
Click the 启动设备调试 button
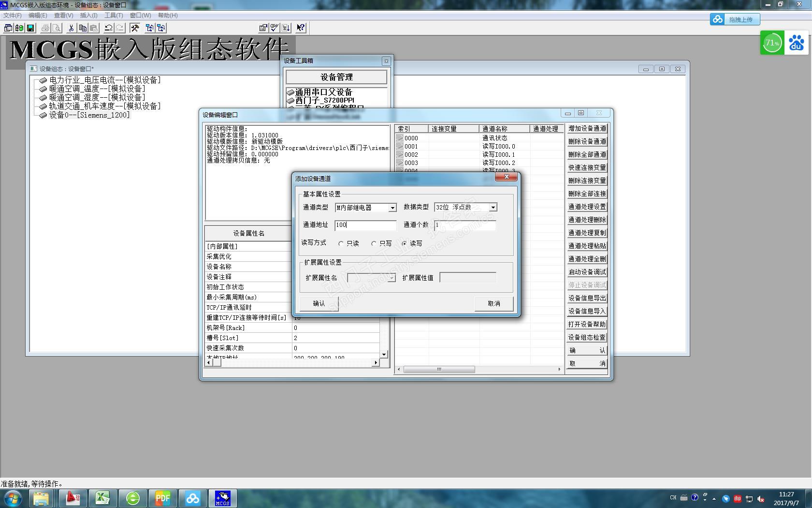click(587, 272)
